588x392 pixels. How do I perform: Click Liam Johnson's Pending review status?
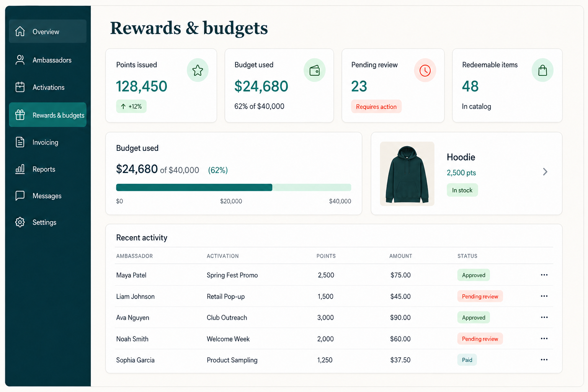click(x=480, y=296)
